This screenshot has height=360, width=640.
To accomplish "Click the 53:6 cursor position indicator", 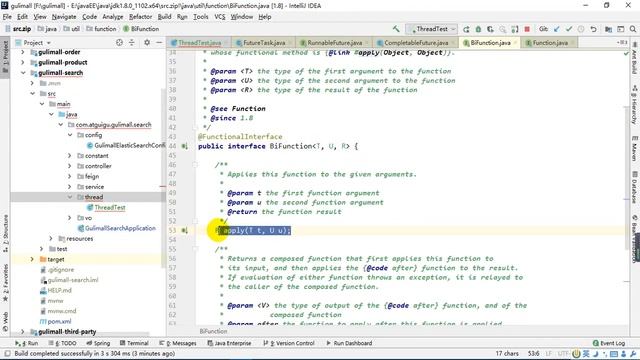I will 533,354.
